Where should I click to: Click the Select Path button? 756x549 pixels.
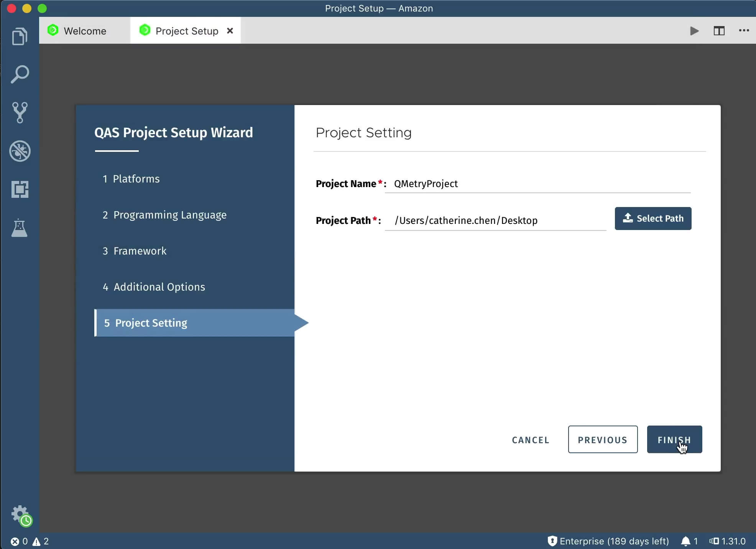pos(653,218)
